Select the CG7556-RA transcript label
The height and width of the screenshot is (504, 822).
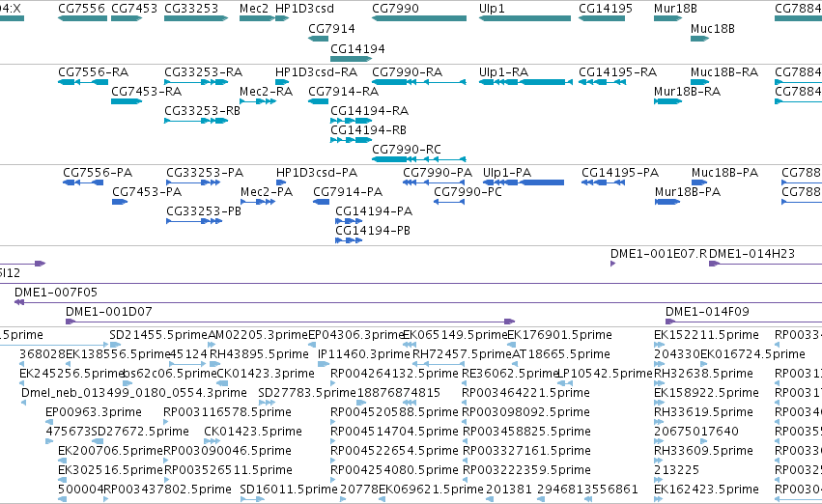[x=94, y=71]
